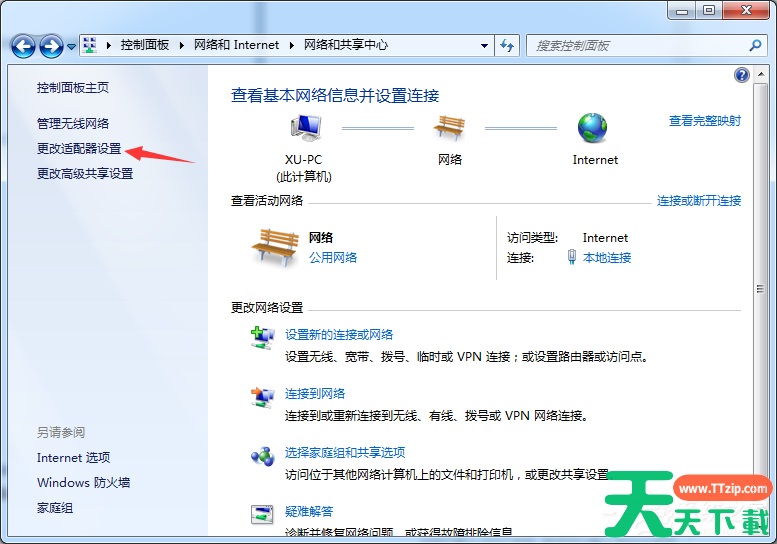The image size is (777, 544).
Task: Click the vertical scrollbar thumb
Action: (x=761, y=287)
